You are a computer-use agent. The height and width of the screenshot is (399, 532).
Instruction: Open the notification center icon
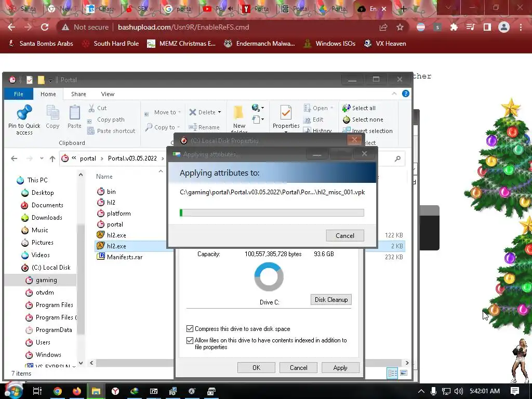(515, 391)
